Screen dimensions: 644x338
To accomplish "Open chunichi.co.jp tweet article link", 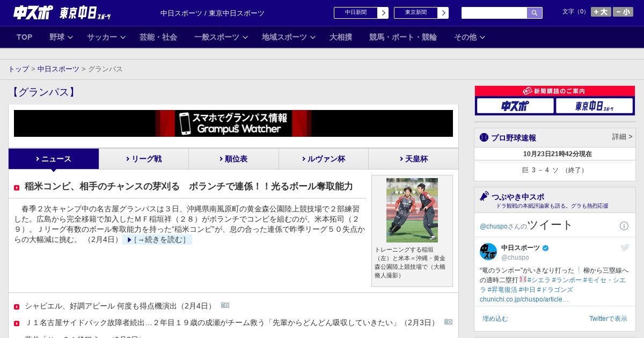I will (x=524, y=299).
